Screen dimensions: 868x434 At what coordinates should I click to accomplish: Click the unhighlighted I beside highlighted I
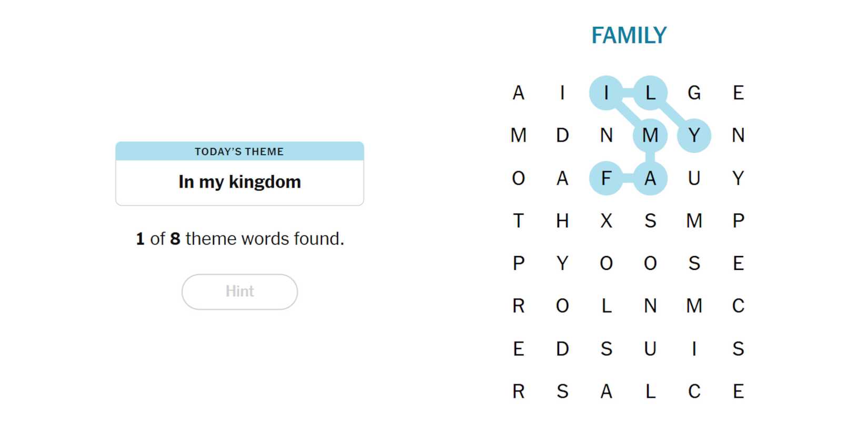562,93
